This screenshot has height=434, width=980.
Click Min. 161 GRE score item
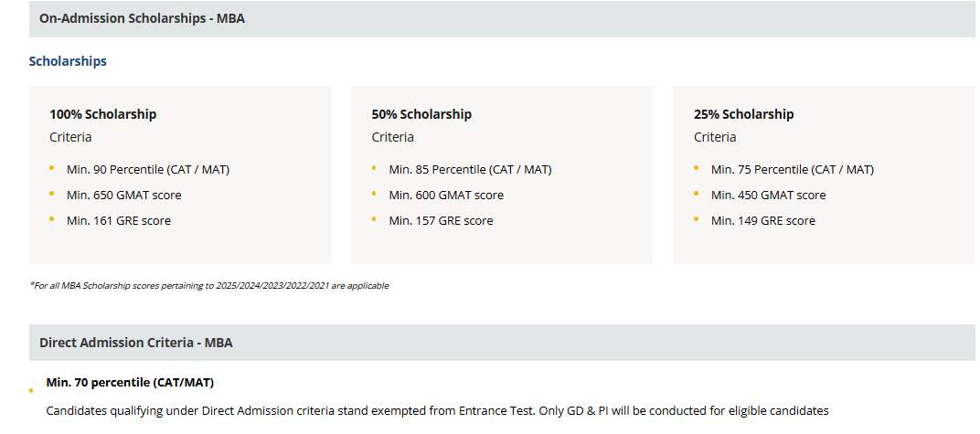coord(119,220)
